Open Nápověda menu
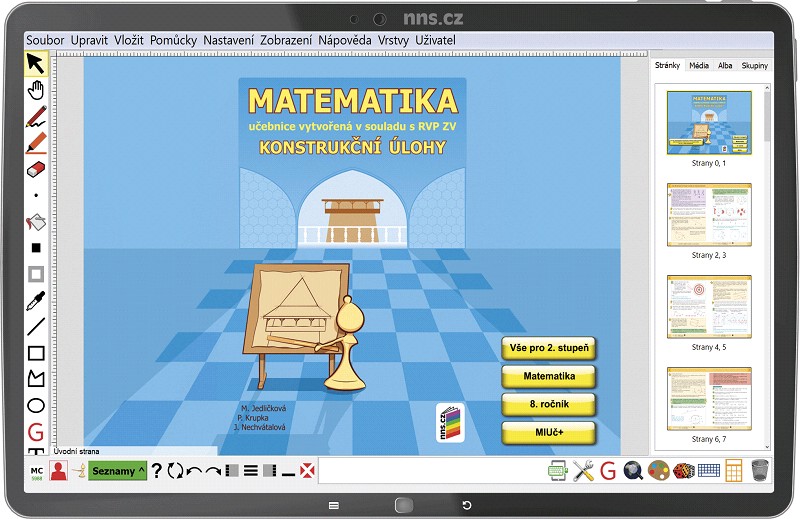The image size is (800, 519). click(x=344, y=40)
